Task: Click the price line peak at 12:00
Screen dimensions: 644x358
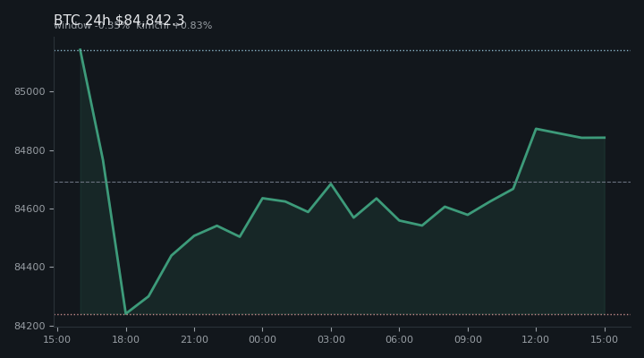Action: point(536,129)
